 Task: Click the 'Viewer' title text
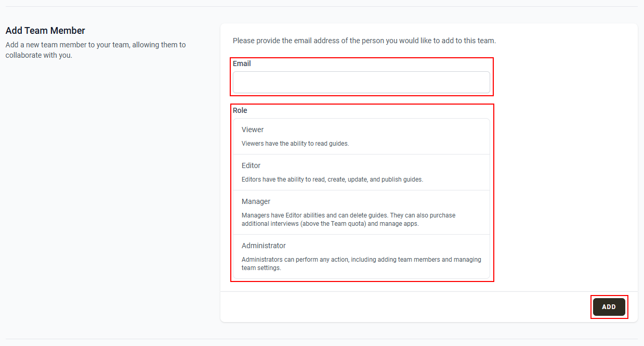(253, 130)
